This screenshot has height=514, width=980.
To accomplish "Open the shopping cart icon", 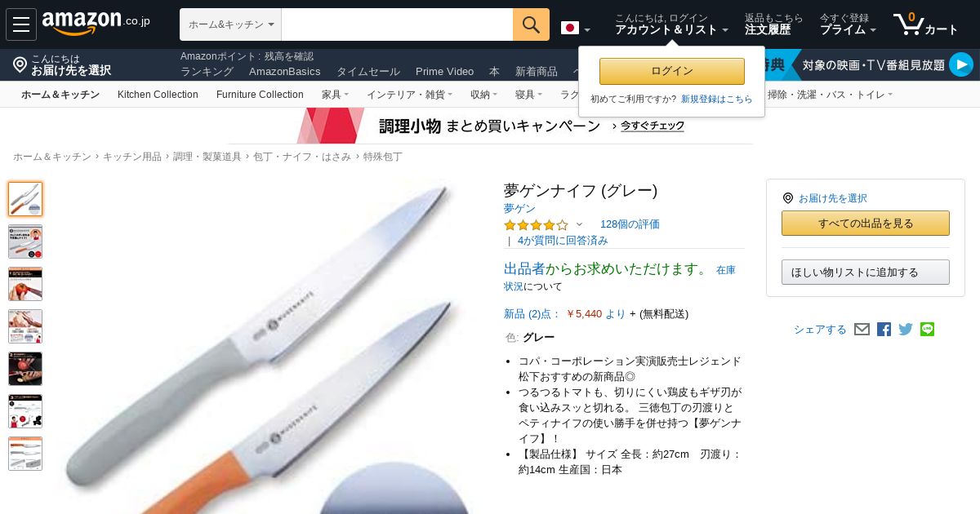I will pyautogui.click(x=925, y=24).
